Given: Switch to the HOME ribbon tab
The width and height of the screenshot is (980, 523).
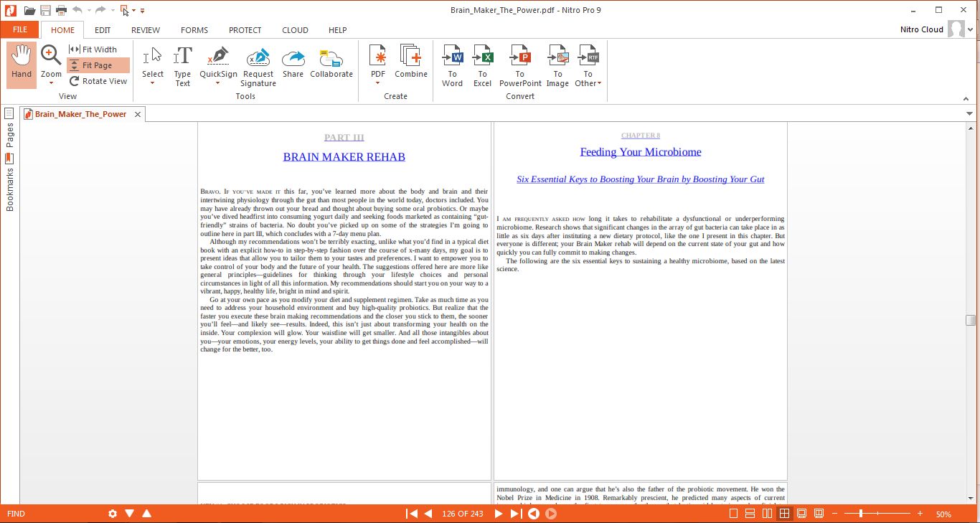Looking at the screenshot, I should pos(62,30).
